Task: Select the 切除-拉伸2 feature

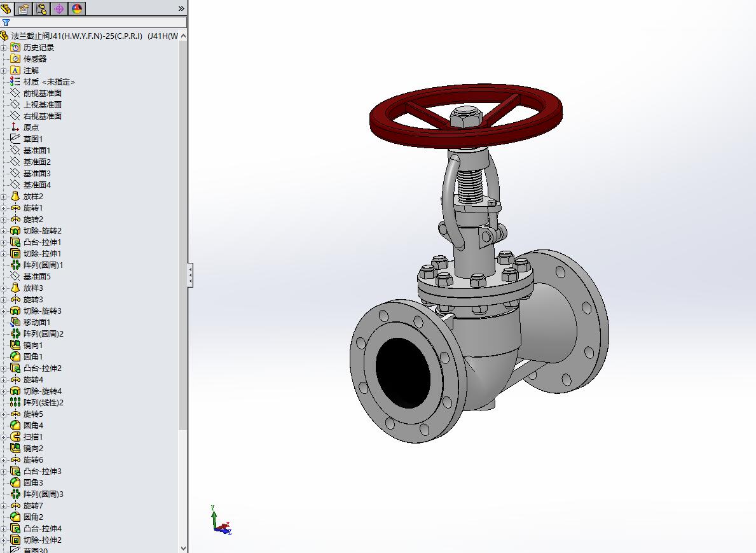Action: 43,540
